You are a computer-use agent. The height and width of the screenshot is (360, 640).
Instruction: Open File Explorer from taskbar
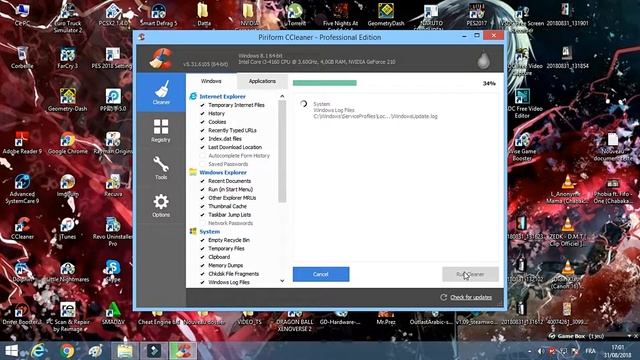point(124,351)
